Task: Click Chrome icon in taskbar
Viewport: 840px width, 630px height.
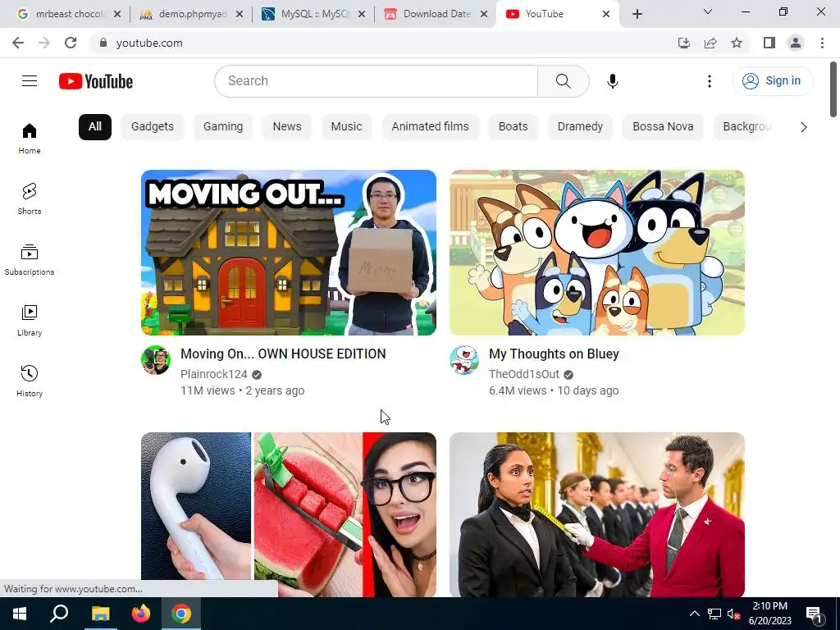Action: 181,614
